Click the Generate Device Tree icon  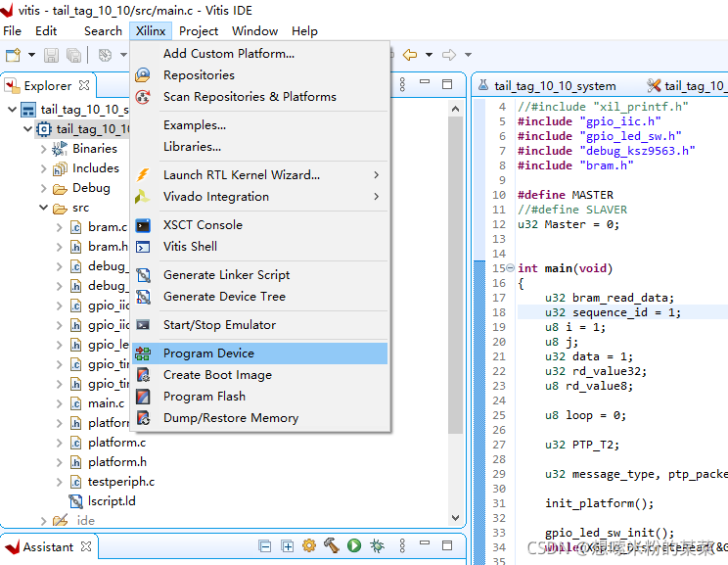pyautogui.click(x=144, y=297)
